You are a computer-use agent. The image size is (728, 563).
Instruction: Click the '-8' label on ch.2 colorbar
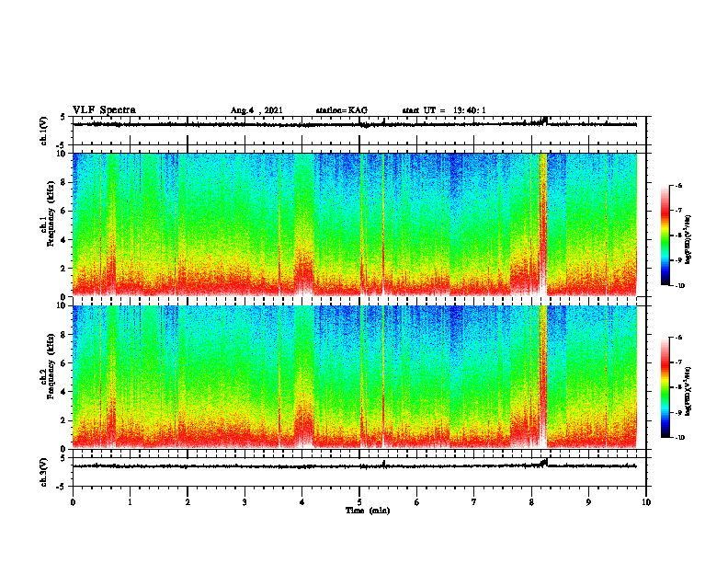[678, 387]
